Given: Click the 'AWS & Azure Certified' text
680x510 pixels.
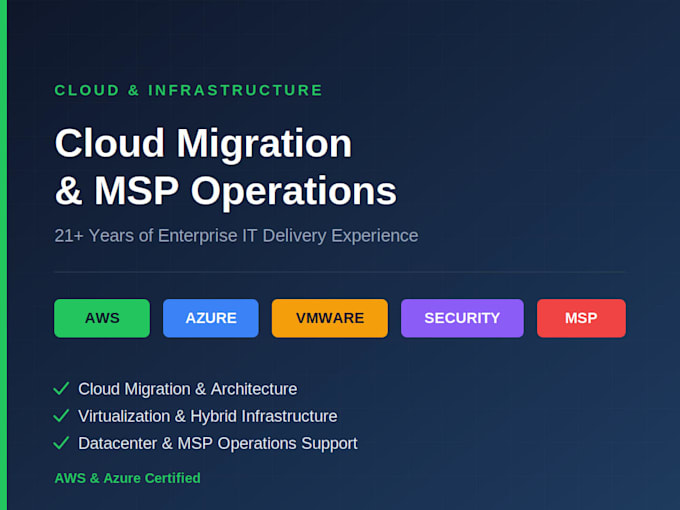Looking at the screenshot, I should (x=128, y=478).
